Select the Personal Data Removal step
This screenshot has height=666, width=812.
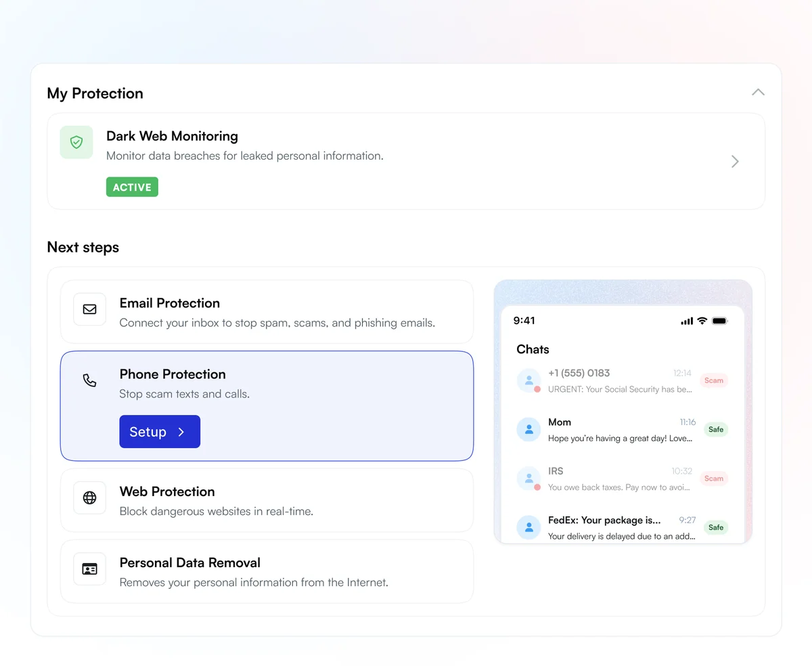point(267,571)
